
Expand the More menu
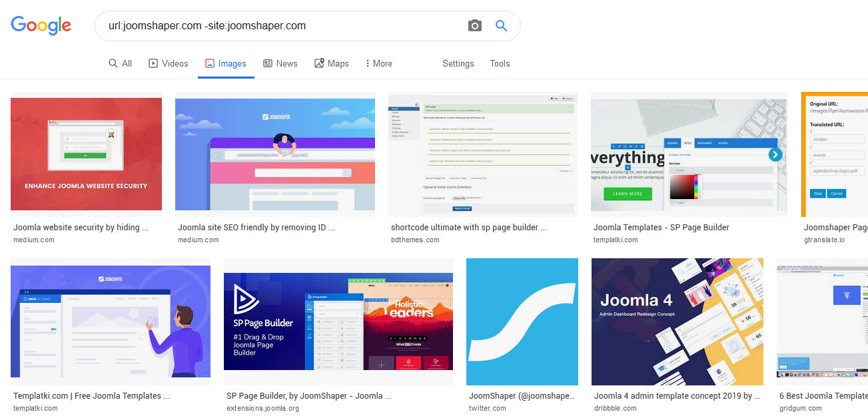379,63
